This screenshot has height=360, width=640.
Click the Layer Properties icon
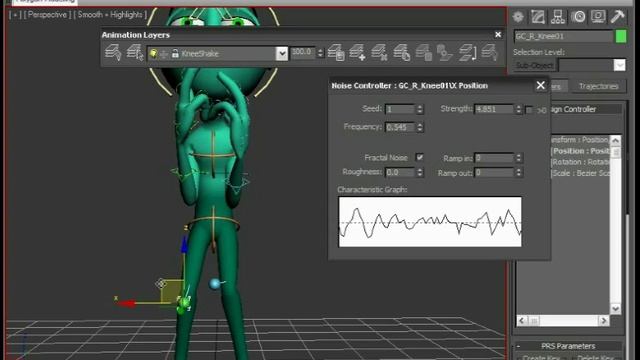coord(336,53)
